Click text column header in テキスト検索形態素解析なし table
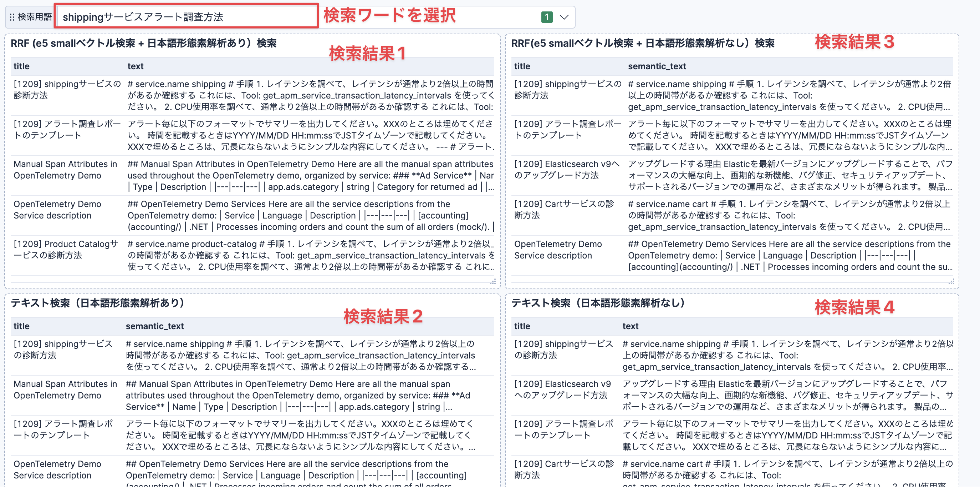Screen dimensions: 980x487 [630, 326]
